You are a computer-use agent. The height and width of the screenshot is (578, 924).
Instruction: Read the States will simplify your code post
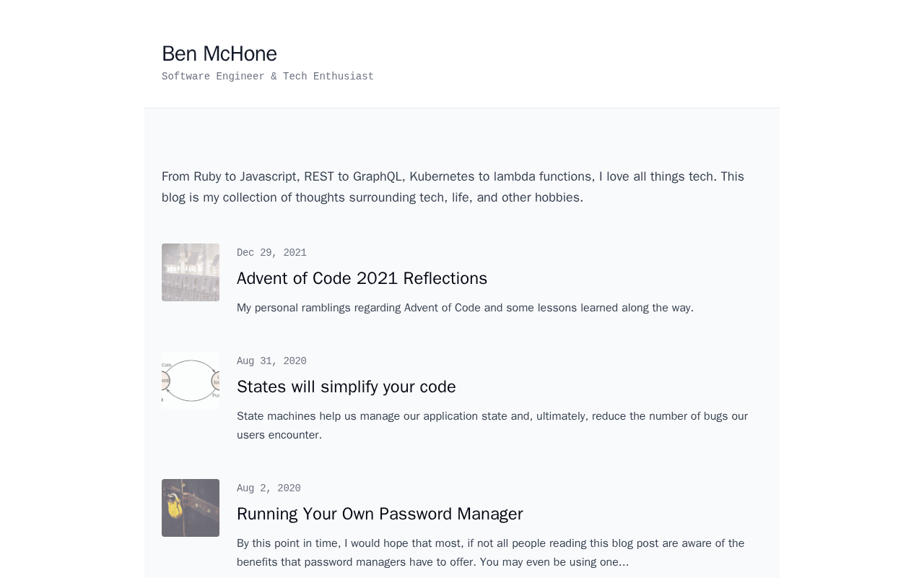pyautogui.click(x=346, y=387)
